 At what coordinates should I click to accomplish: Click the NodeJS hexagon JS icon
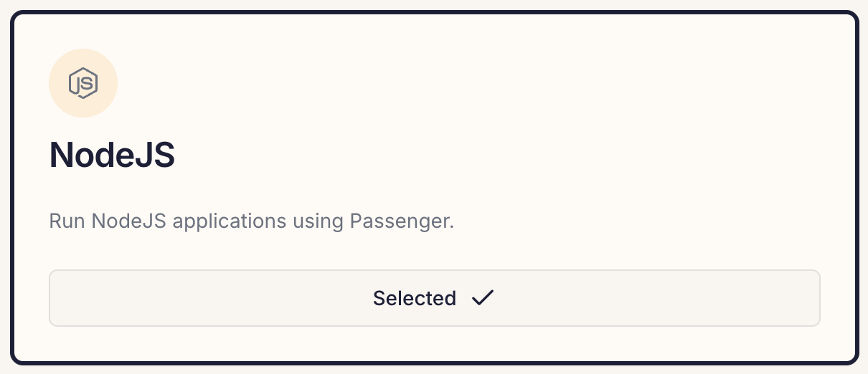pyautogui.click(x=83, y=83)
